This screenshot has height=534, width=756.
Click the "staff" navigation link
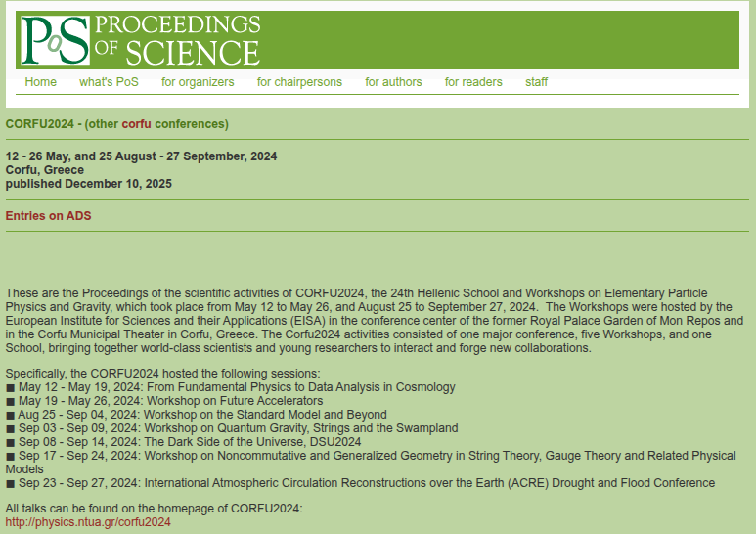click(536, 82)
